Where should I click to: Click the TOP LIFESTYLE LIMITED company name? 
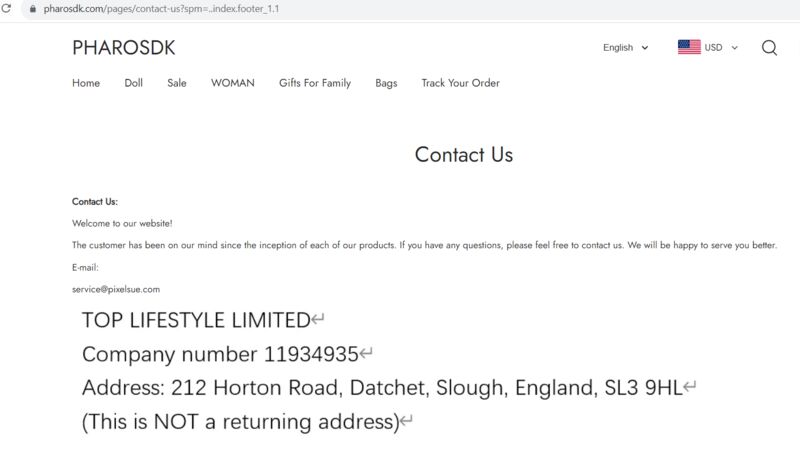196,320
